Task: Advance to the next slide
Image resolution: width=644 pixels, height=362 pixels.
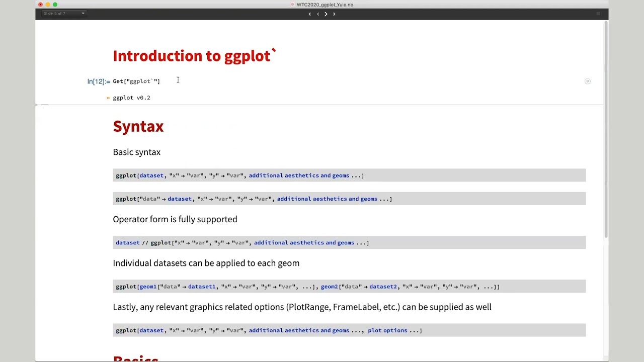Action: point(326,14)
